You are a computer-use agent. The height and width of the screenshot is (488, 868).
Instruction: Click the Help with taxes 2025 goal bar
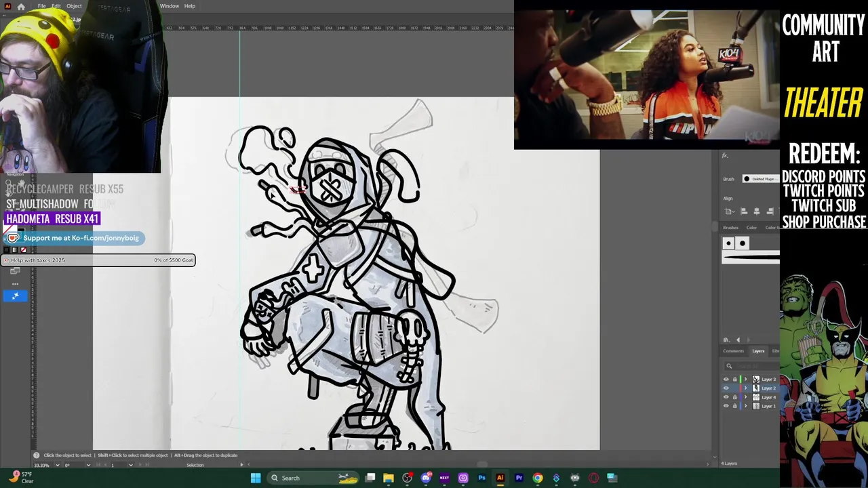click(x=98, y=260)
